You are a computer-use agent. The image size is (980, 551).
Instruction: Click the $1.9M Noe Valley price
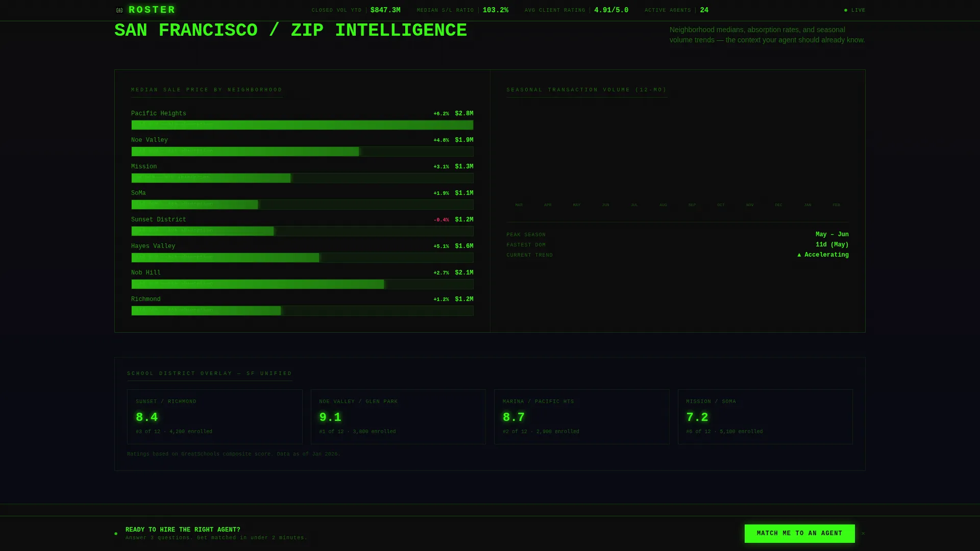pos(464,140)
